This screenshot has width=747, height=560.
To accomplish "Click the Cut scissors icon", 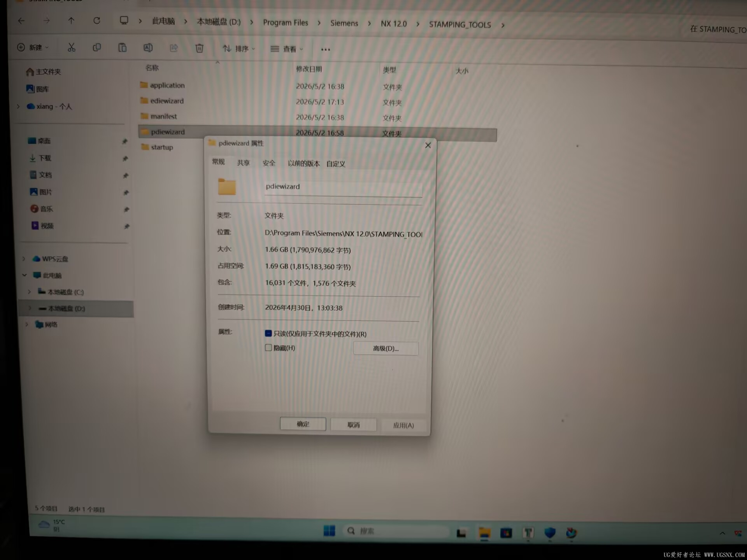I will [x=71, y=47].
